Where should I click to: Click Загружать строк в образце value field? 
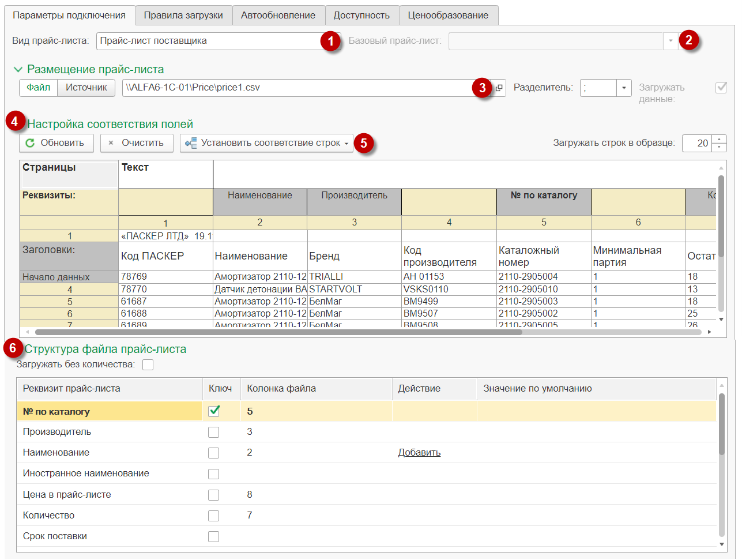pyautogui.click(x=697, y=143)
